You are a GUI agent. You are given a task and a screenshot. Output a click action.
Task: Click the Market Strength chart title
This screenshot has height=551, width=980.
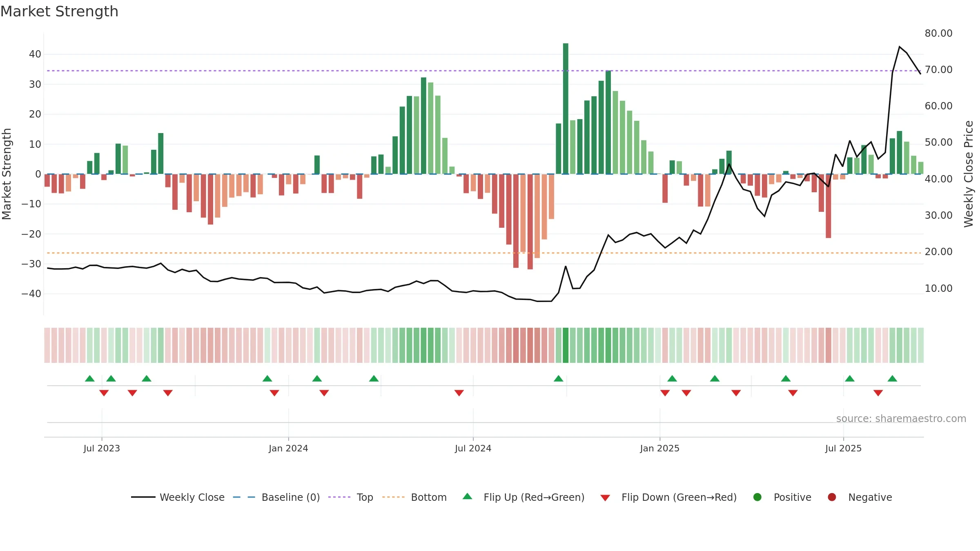[60, 11]
